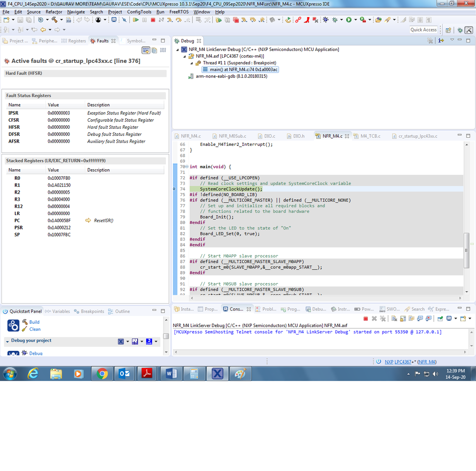Open Microsoft Word from taskbar
476x471 pixels.
point(171,374)
